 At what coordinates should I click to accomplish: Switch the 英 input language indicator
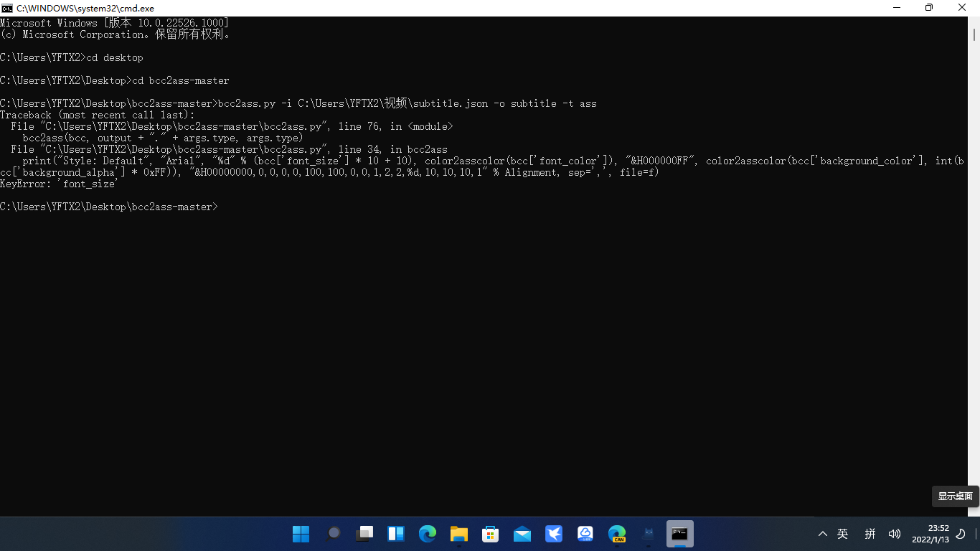click(x=843, y=534)
